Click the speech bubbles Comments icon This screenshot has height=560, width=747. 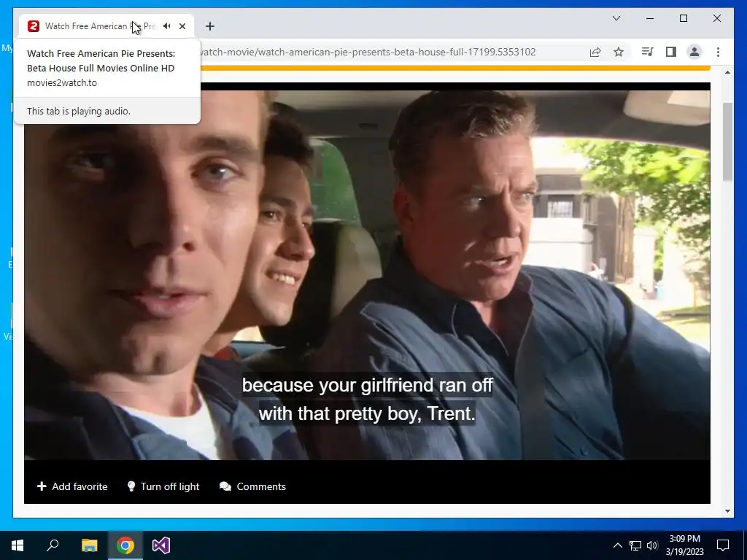pos(225,486)
